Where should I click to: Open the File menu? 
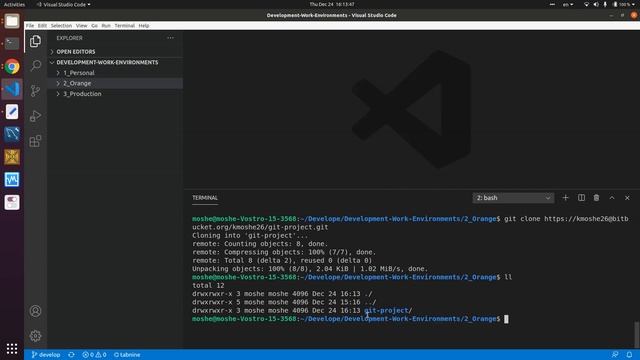[x=30, y=26]
